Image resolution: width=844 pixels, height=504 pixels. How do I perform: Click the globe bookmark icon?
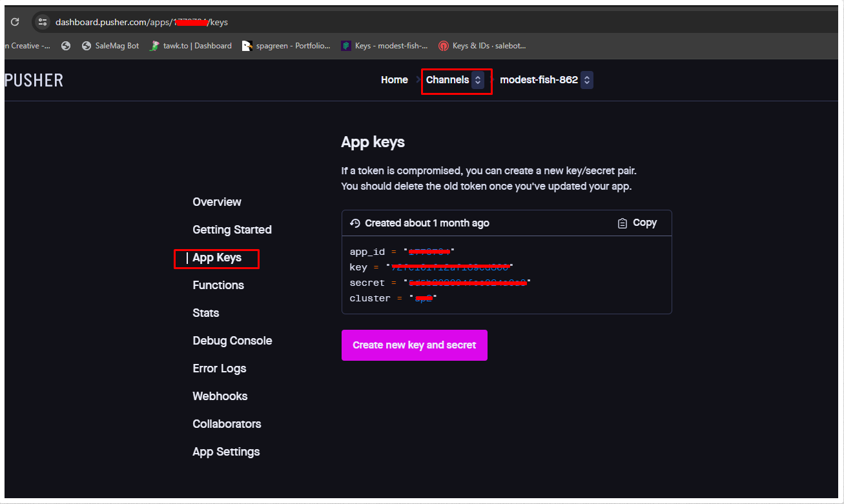click(x=65, y=46)
